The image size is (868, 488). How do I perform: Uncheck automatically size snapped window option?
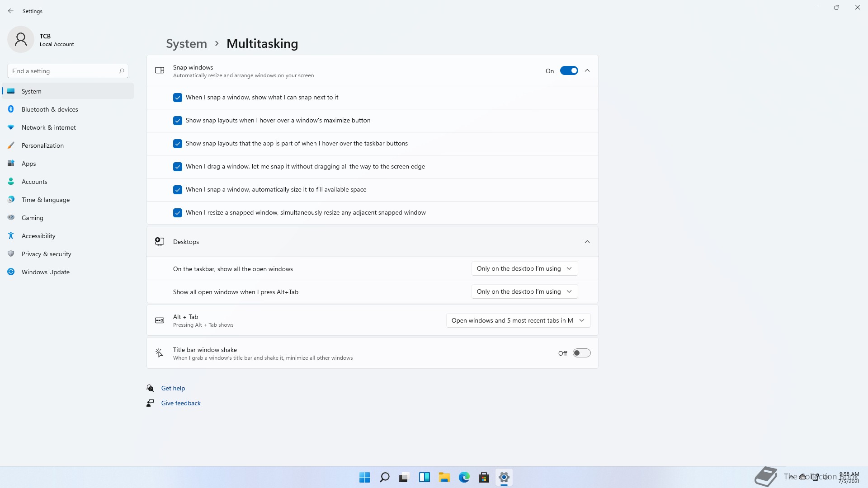pyautogui.click(x=178, y=190)
